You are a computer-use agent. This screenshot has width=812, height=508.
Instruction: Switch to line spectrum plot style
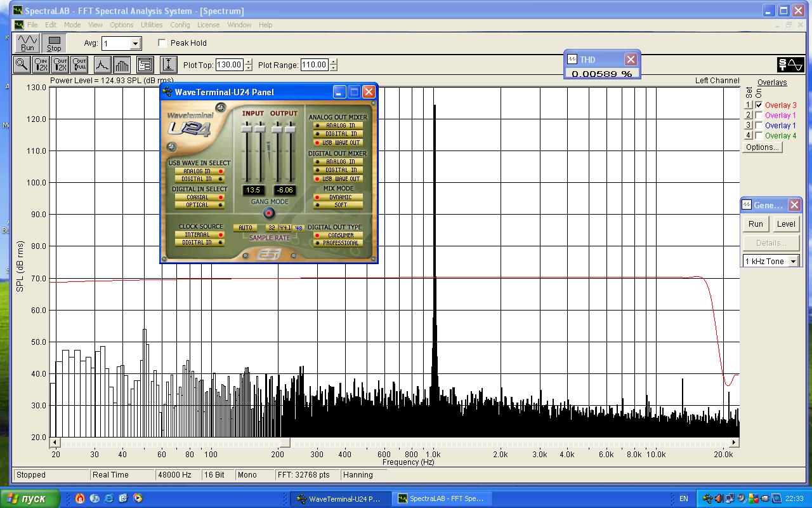point(103,64)
